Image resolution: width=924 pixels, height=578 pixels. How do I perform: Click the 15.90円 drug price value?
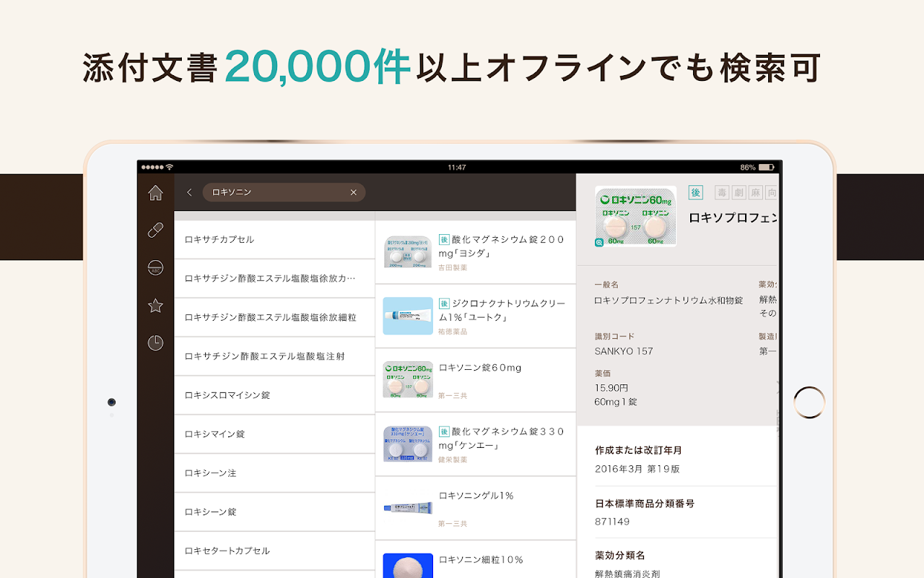(x=611, y=388)
